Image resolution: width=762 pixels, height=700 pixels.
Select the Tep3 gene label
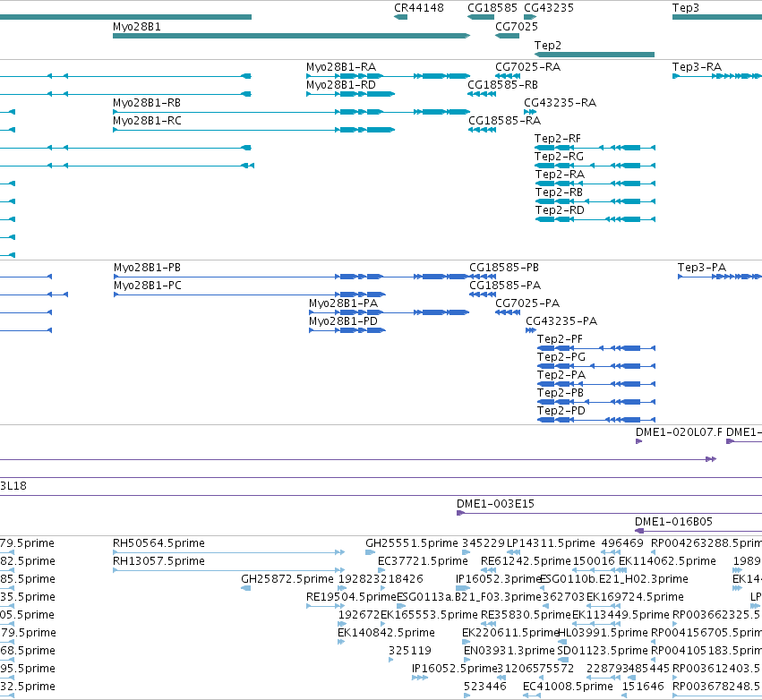click(x=686, y=8)
